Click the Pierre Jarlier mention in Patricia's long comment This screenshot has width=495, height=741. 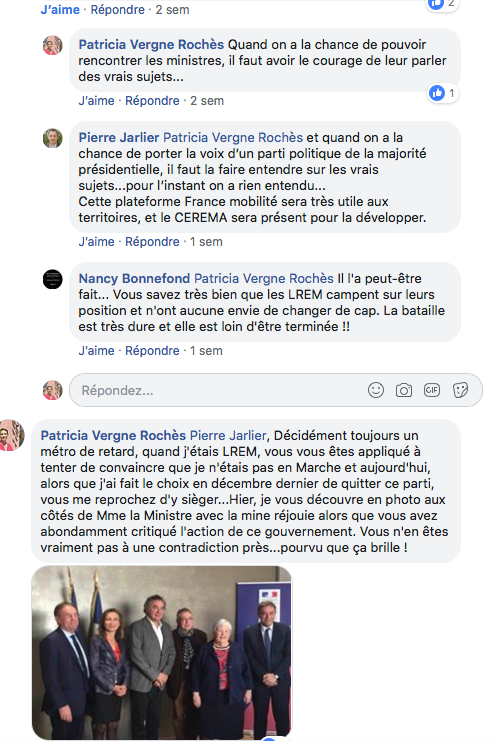point(228,435)
